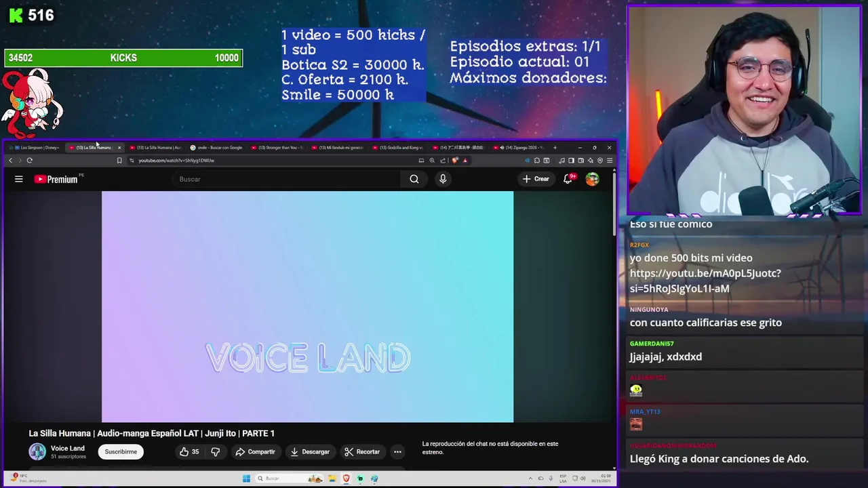Click the YouTube search magnifier button
Image resolution: width=868 pixels, height=488 pixels.
pos(414,179)
